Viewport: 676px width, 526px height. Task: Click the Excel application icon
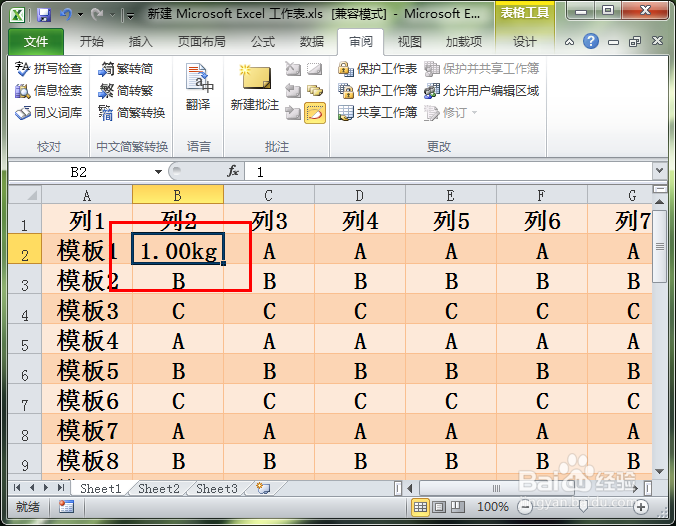(18, 15)
